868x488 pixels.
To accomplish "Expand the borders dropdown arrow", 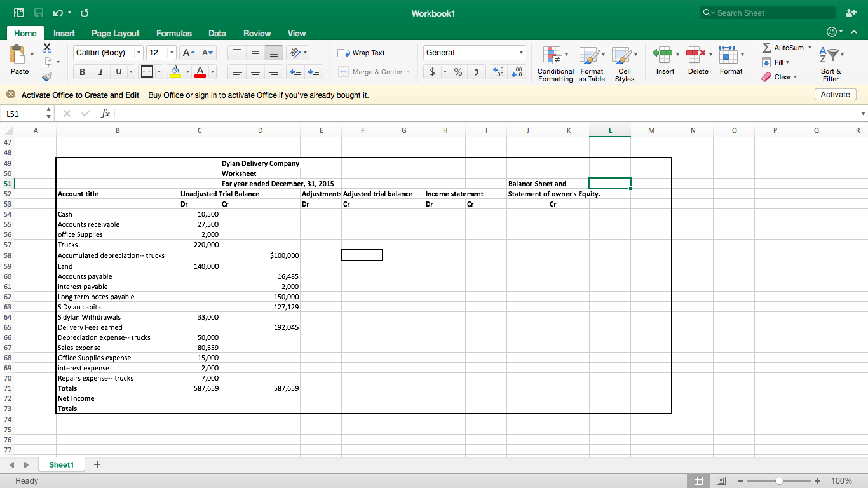I will tap(159, 72).
